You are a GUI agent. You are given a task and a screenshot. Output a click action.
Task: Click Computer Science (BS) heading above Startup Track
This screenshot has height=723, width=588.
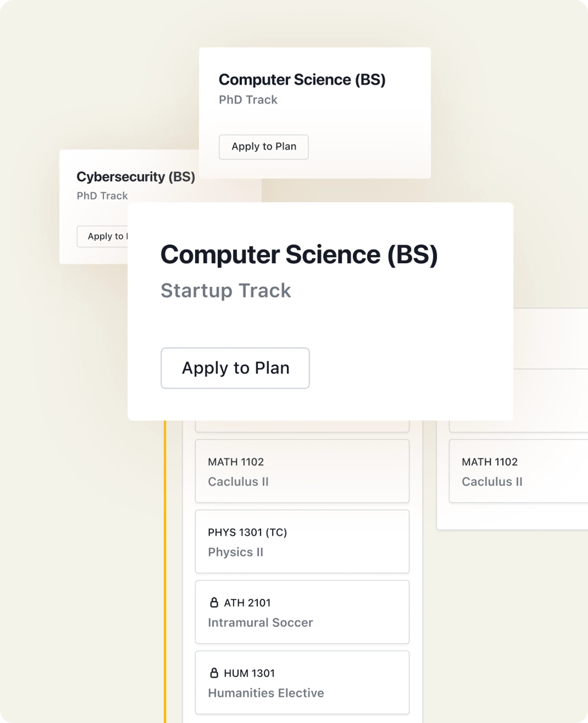click(x=299, y=255)
